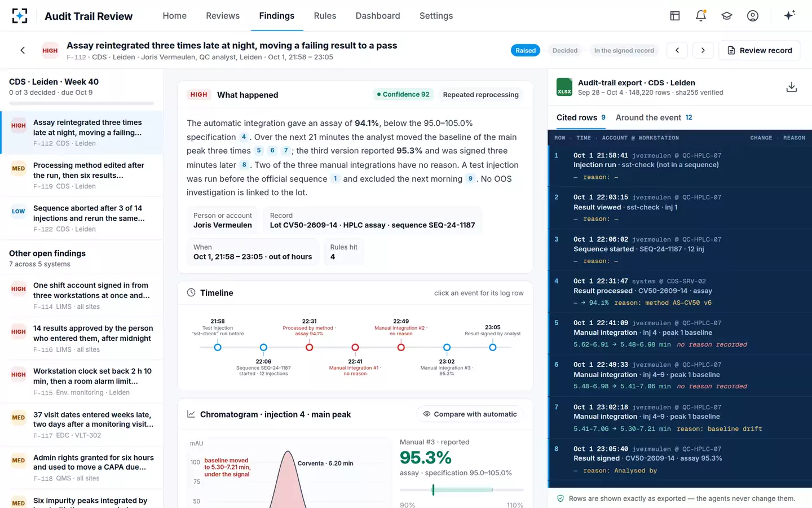Image resolution: width=812 pixels, height=508 pixels.
Task: Click the Rules hit 4 field
Action: pos(343,252)
